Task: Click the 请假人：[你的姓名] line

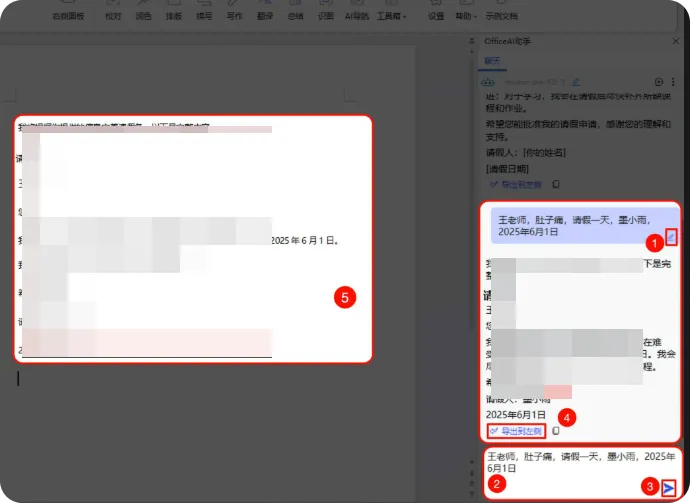Action: (x=525, y=153)
